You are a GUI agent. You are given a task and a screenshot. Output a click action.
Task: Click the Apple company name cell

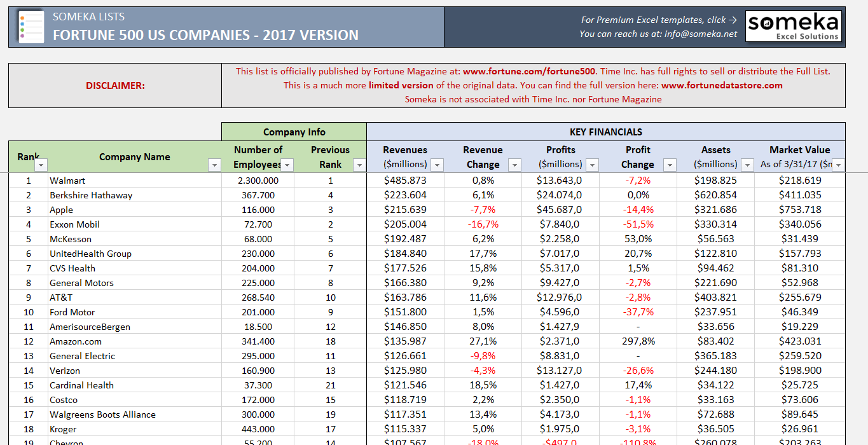point(135,210)
